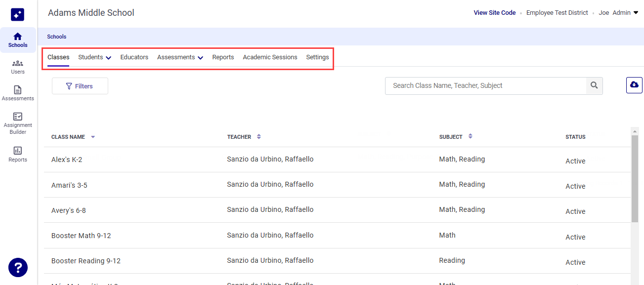
Task: Switch to the Educators tab
Action: [x=134, y=57]
